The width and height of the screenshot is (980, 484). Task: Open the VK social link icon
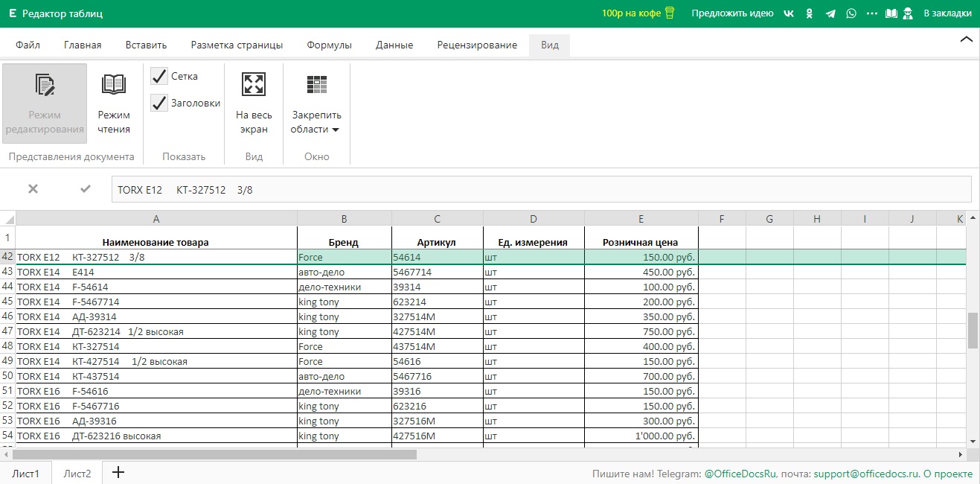tap(789, 13)
